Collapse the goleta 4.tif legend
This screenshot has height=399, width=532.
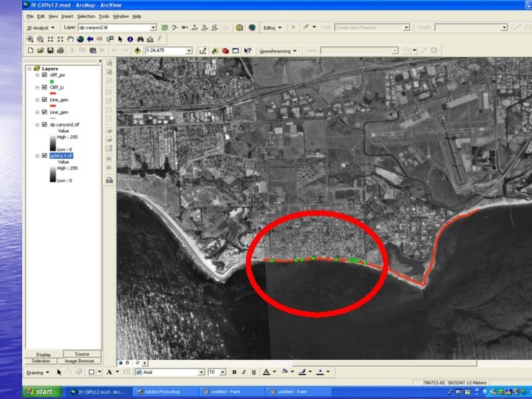tap(38, 156)
